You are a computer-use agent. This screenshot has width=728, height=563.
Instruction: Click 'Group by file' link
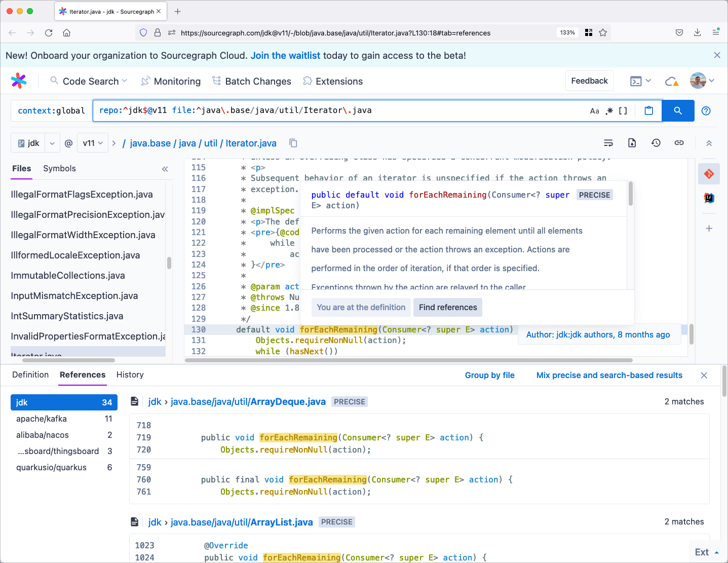(x=490, y=376)
